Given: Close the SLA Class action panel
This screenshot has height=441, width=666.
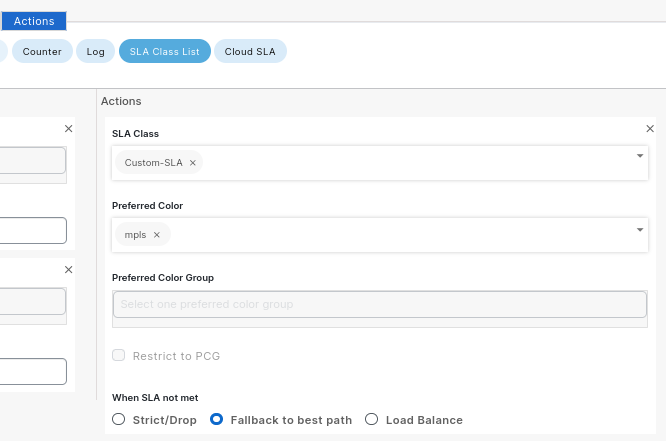Looking at the screenshot, I should 650,129.
